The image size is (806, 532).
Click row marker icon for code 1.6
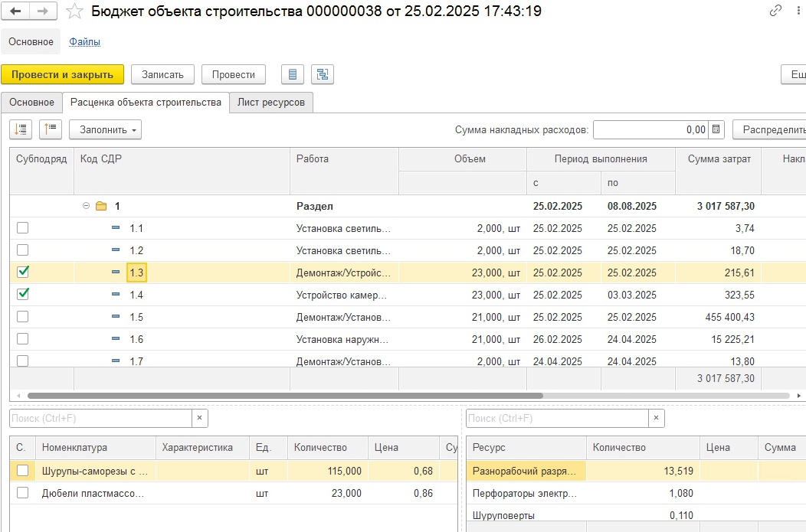116,338
